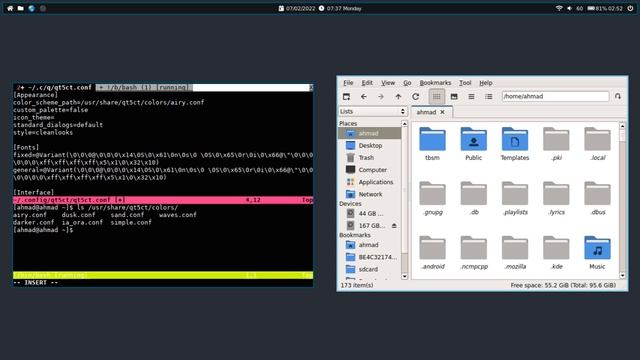Close the ahmad tab
Viewport: 640px width, 360px height.
(442, 112)
